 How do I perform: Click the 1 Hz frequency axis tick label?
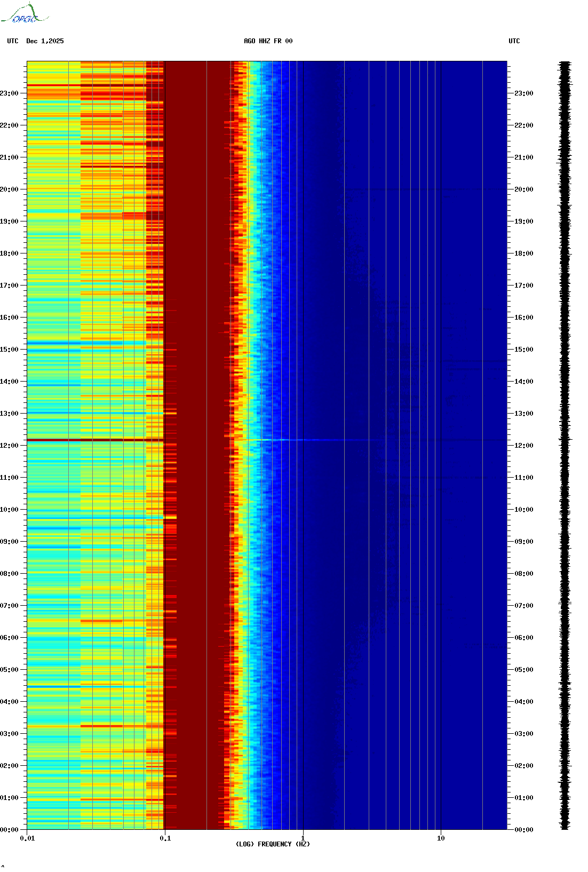click(x=303, y=838)
